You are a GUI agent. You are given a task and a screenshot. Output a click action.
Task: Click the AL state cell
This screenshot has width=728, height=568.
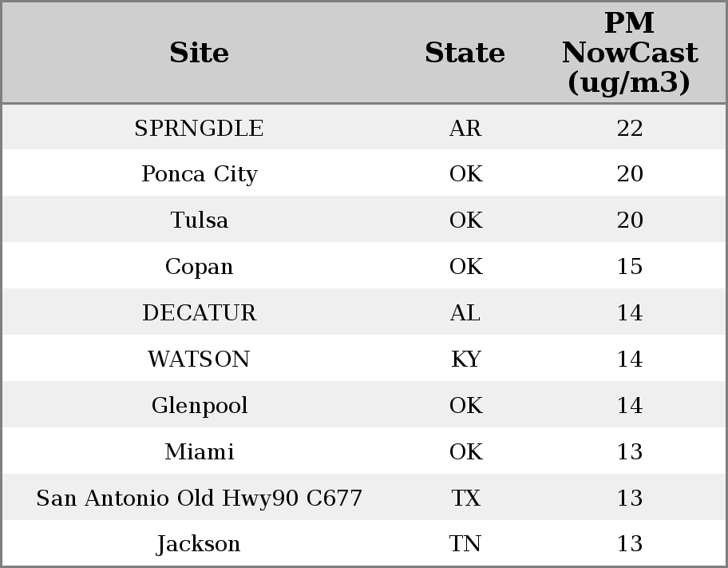pyautogui.click(x=465, y=313)
